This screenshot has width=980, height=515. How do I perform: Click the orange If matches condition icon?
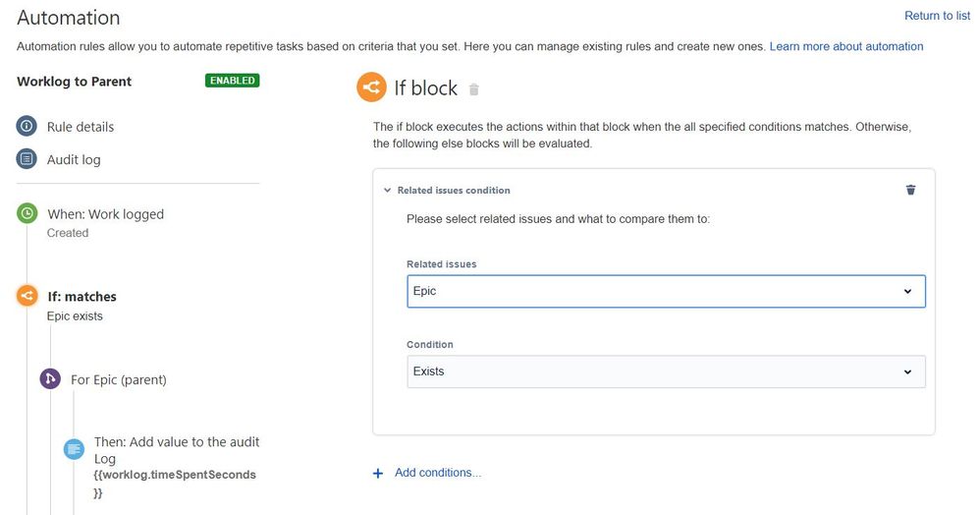[27, 296]
